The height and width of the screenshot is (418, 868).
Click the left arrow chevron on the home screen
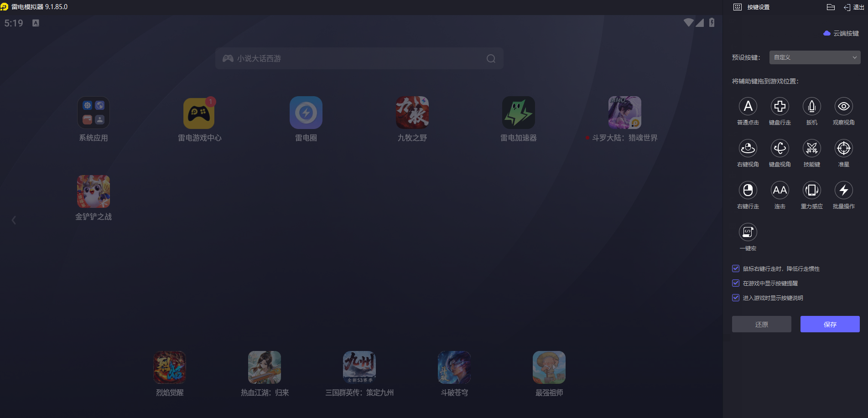pos(14,220)
